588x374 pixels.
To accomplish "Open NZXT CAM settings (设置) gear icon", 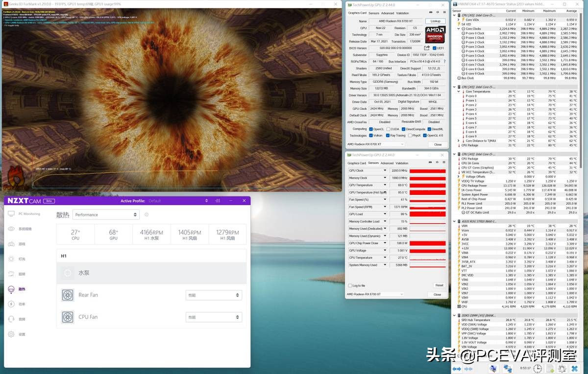I will 11,334.
